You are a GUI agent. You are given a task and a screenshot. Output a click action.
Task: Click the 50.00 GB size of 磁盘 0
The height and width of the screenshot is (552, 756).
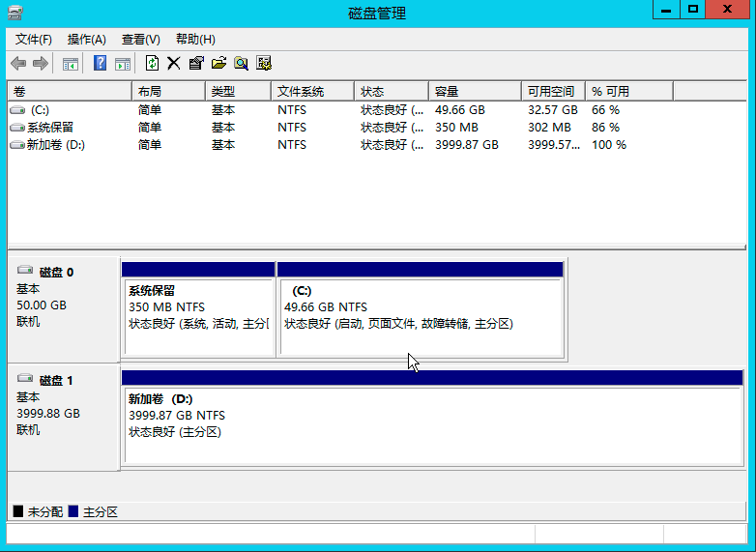[42, 305]
